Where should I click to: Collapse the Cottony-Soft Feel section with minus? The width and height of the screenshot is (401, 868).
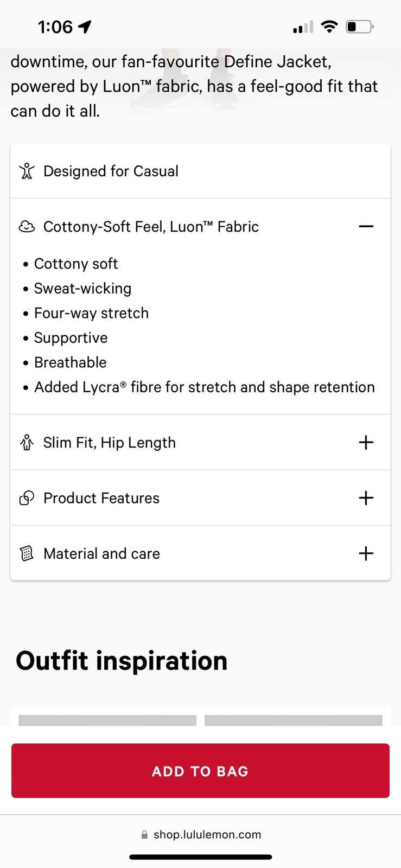(x=366, y=226)
